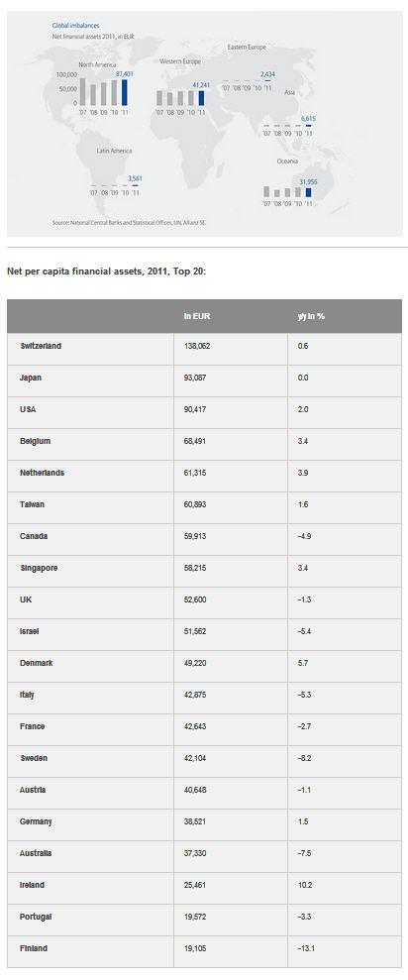
Task: Select the USA table row label
Action: [90, 412]
